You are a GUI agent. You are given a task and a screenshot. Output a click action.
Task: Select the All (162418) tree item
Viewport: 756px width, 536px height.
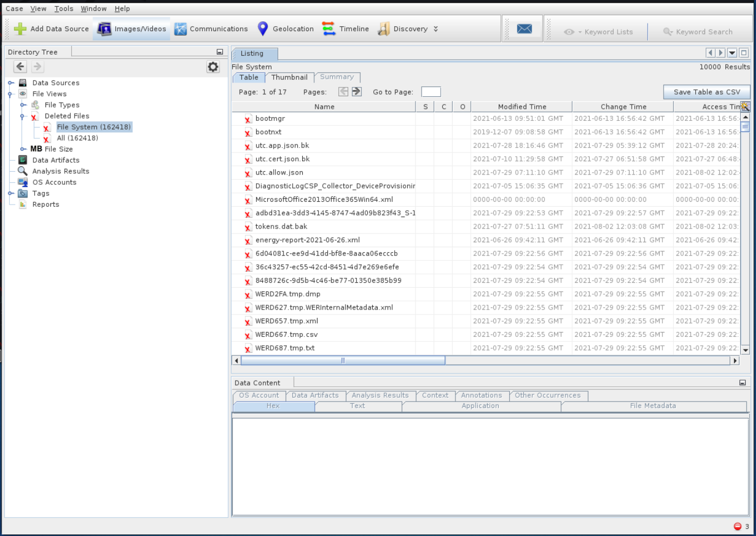pyautogui.click(x=77, y=138)
